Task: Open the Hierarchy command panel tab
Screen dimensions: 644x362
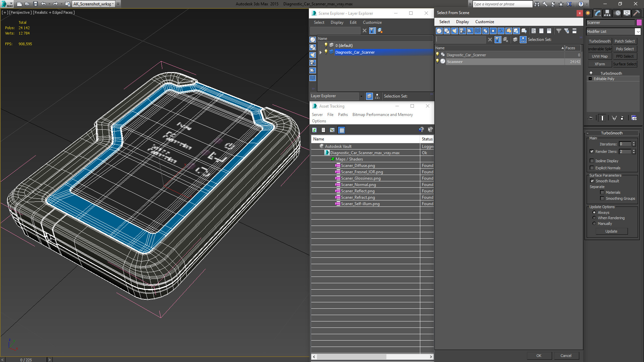Action: (607, 13)
